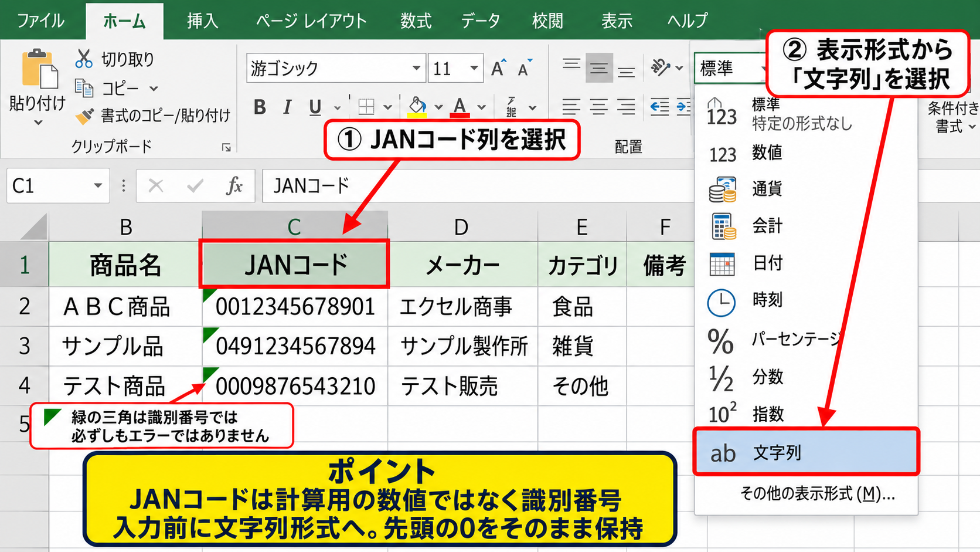The height and width of the screenshot is (552, 980).
Task: Click the text orientation icon
Action: point(661,67)
